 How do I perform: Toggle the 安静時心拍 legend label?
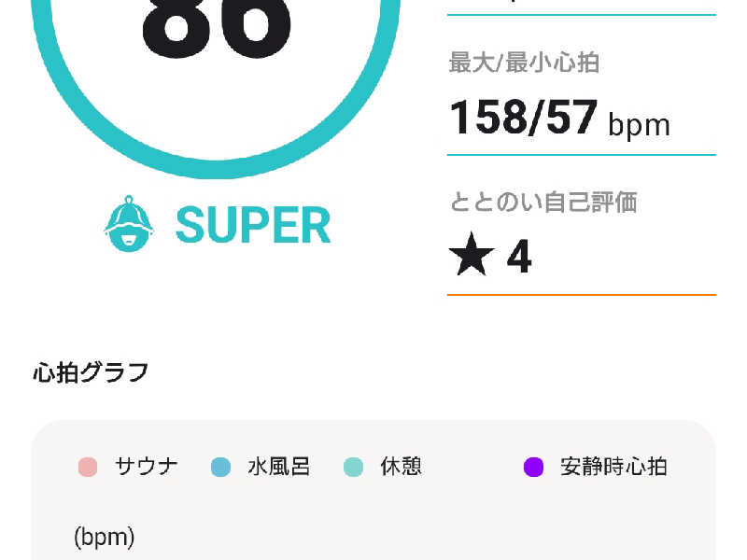pyautogui.click(x=613, y=466)
